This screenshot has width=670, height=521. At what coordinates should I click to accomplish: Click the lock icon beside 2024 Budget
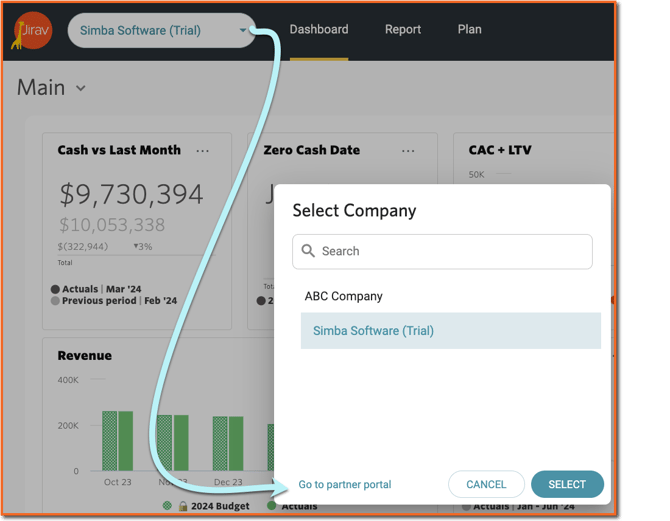coord(183,507)
